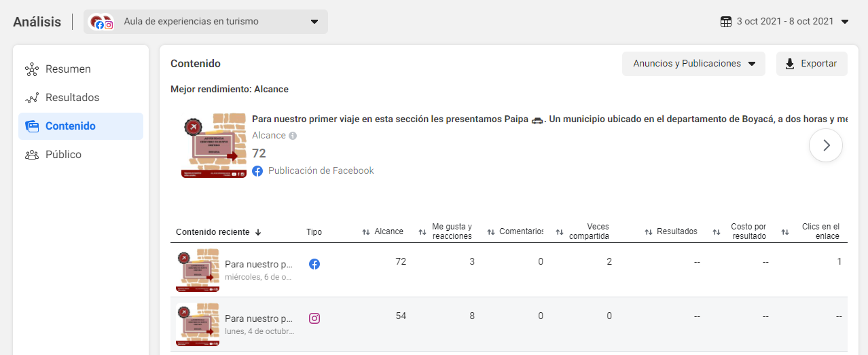Go to the Resultados section
Viewport: 868px width, 355px height.
(72, 98)
